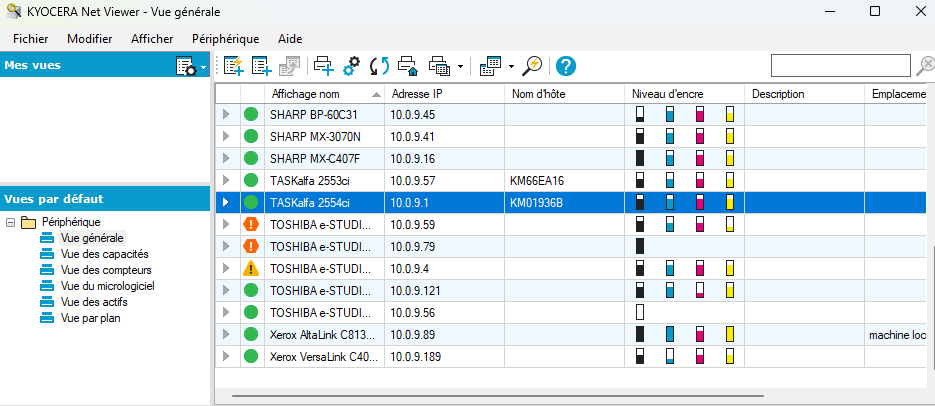Click the machine loc description cell

(897, 334)
